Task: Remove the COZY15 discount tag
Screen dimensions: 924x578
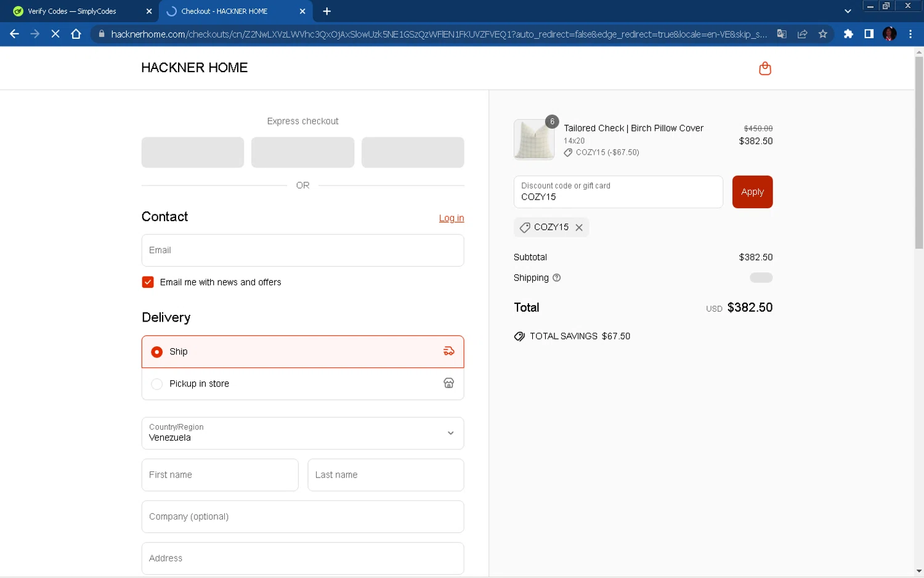Action: point(579,227)
